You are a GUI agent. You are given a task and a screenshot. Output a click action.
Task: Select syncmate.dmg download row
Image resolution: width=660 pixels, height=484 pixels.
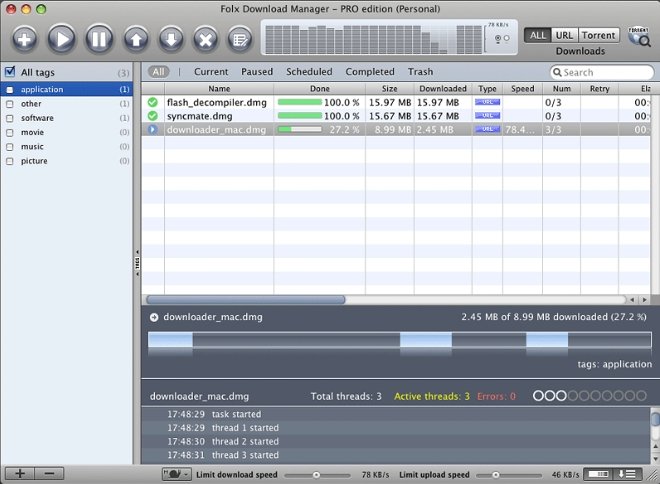[x=396, y=116]
